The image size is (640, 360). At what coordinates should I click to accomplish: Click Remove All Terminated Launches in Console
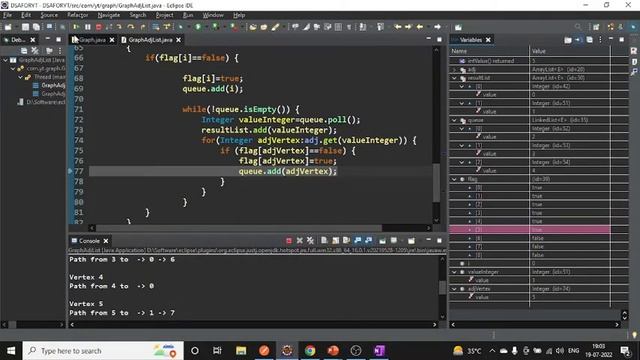point(310,240)
